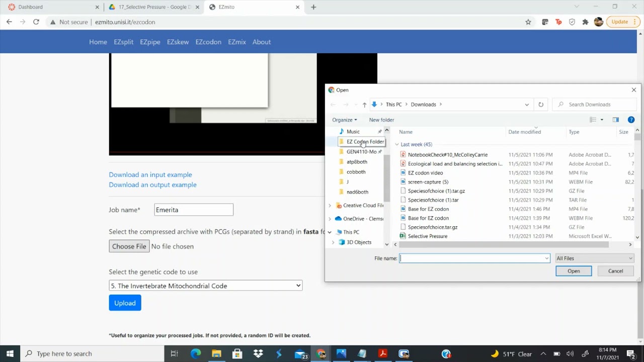Go up one folder in Open dialog
Screen dimensions: 644x362
click(364, 105)
